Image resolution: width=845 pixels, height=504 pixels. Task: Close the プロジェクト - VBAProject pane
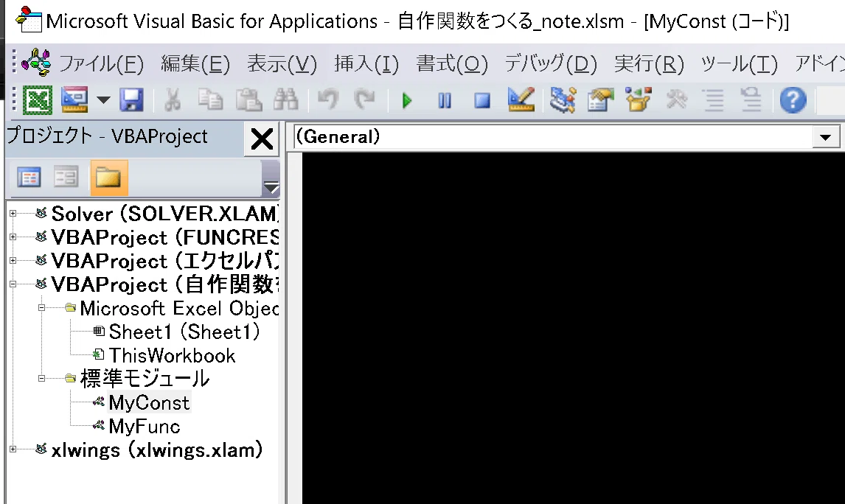(x=262, y=139)
